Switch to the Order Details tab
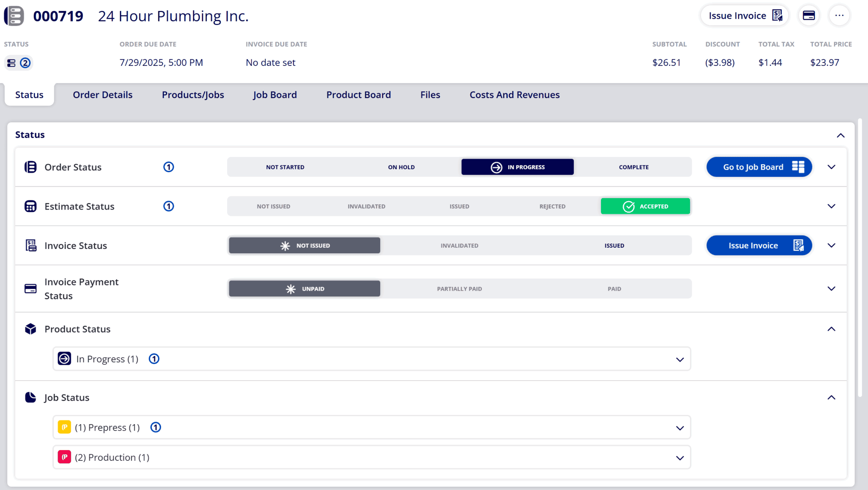The width and height of the screenshot is (868, 490). click(103, 95)
